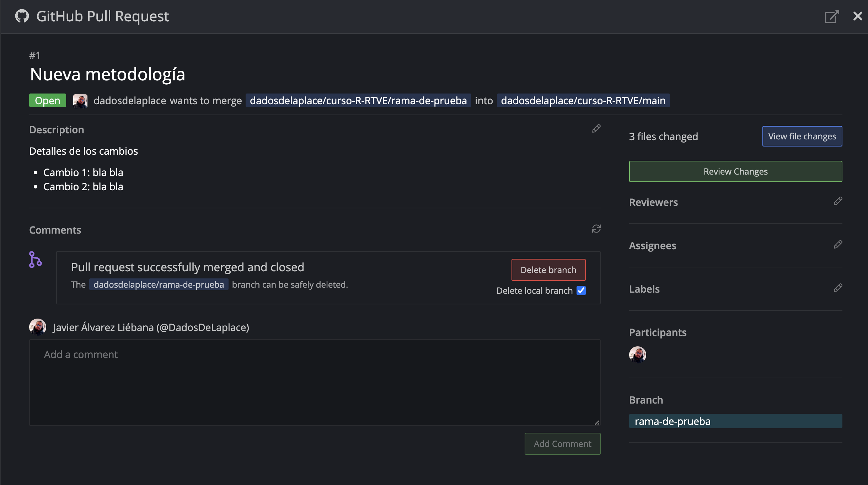Click dadosdelaplace/rama-de-prueba link in merge message

(x=159, y=284)
